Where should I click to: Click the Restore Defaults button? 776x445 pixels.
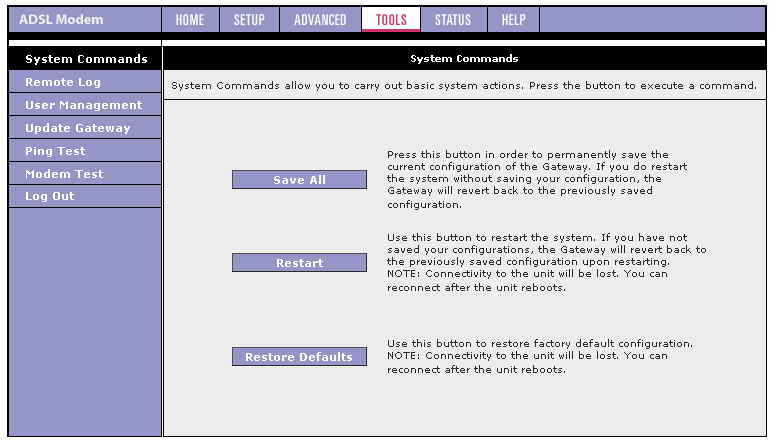[x=299, y=357]
